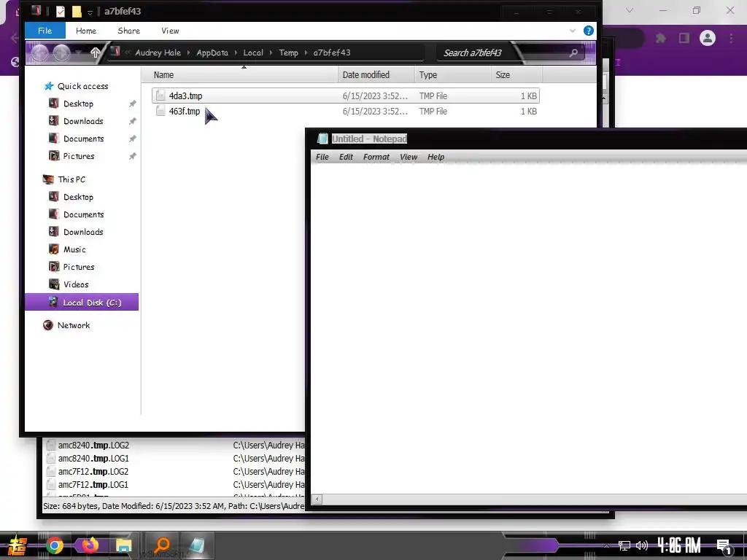Open Documents under This PC
Viewport: 747px width, 560px height.
pyautogui.click(x=83, y=215)
